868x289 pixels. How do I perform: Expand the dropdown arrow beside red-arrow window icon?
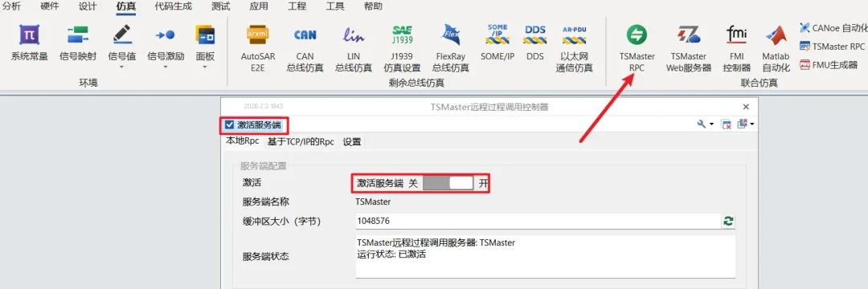point(752,125)
